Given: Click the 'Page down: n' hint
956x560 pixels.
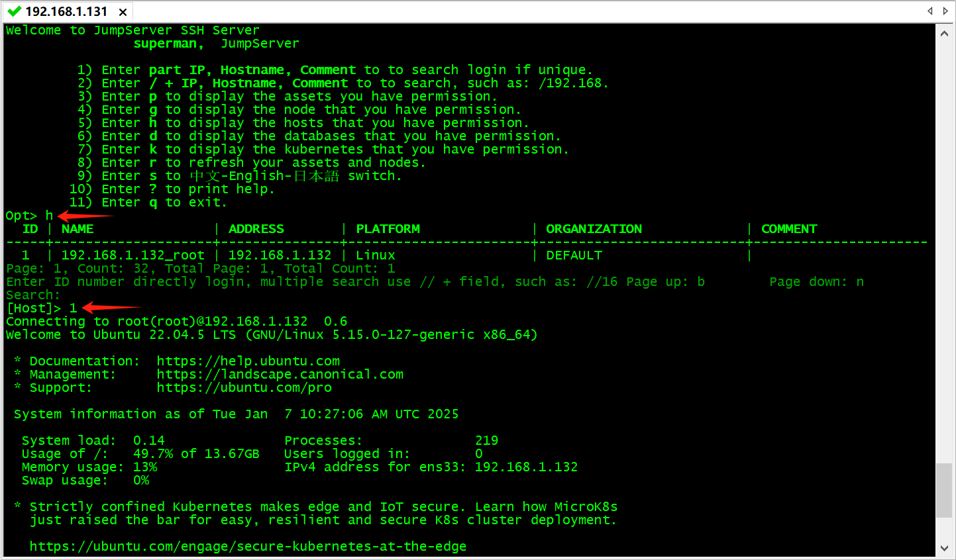Looking at the screenshot, I should pos(817,281).
